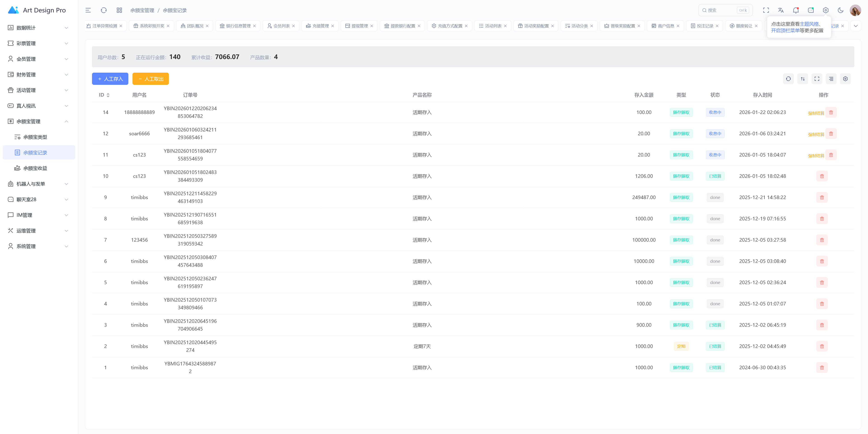Switch to 充值管理 tab
The height and width of the screenshot is (434, 868).
pos(320,26)
